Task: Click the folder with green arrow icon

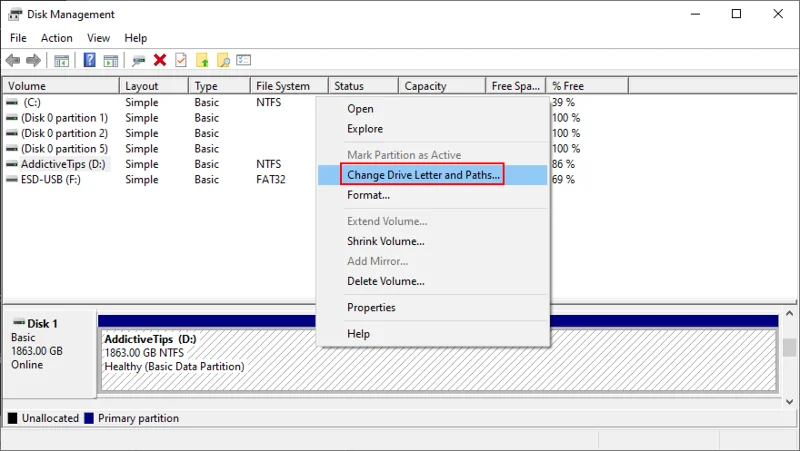Action: 202,61
